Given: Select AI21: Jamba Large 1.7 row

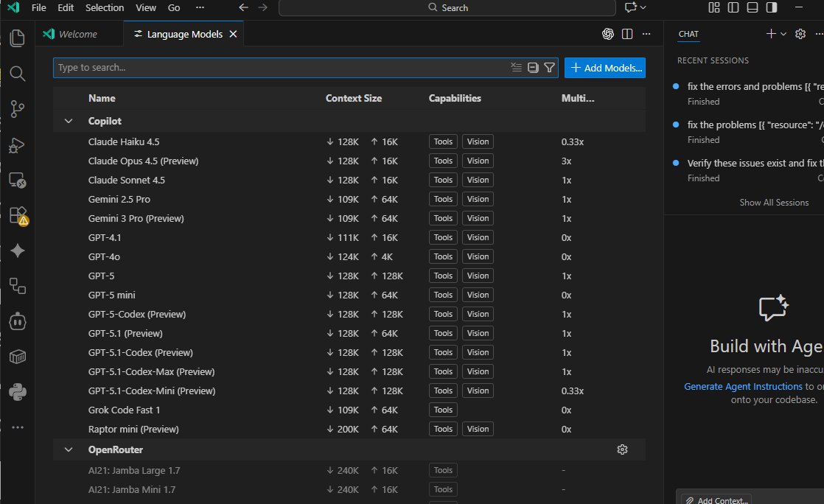Looking at the screenshot, I should coord(349,470).
